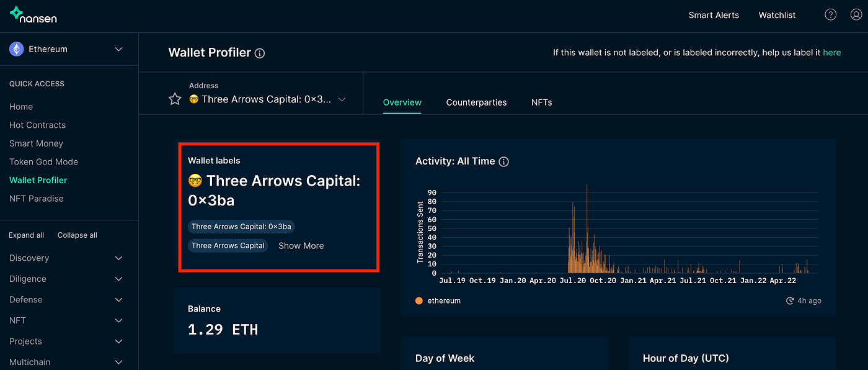The width and height of the screenshot is (868, 370).
Task: Select Wallet Profiler in sidebar
Action: point(38,180)
